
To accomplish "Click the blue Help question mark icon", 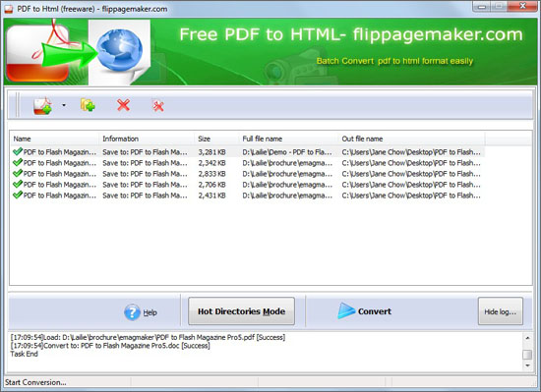I will 132,312.
